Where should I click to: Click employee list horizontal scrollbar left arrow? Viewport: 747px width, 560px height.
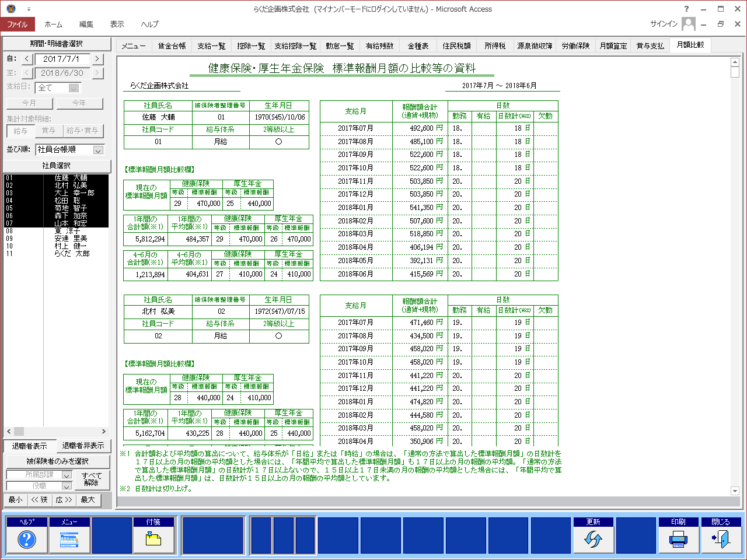pyautogui.click(x=9, y=432)
